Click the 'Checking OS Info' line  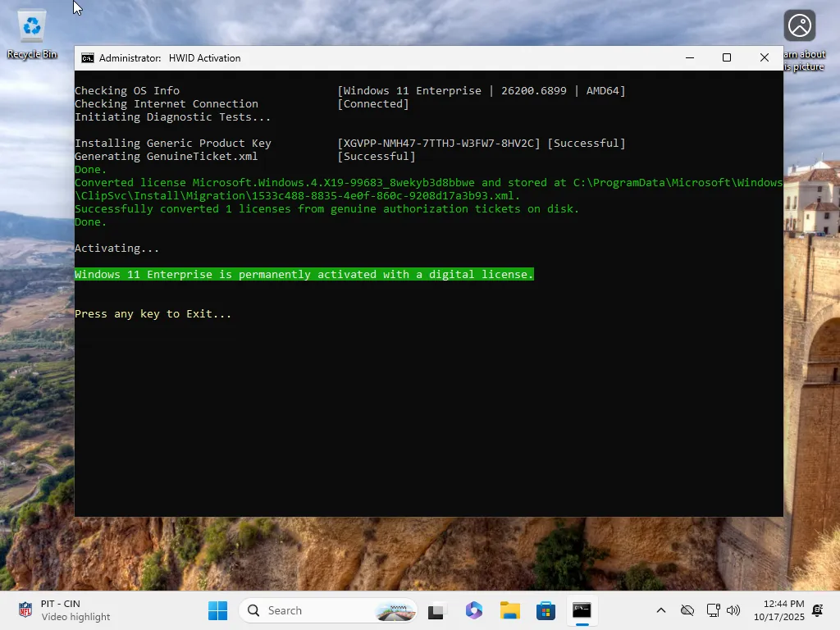tap(127, 90)
